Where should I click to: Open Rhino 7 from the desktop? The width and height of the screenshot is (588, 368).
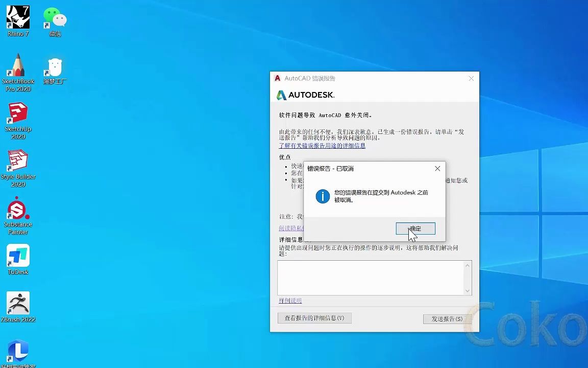click(x=18, y=18)
